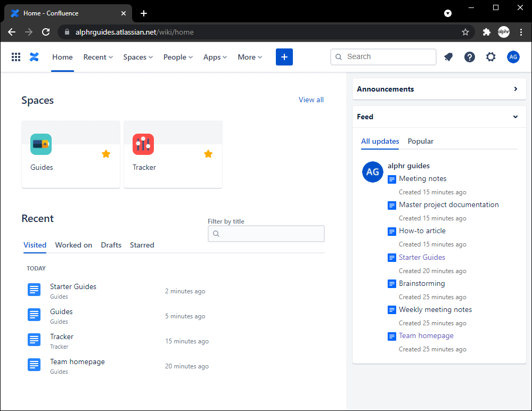This screenshot has width=532, height=411.
Task: Collapse the Feed panel
Action: point(515,117)
